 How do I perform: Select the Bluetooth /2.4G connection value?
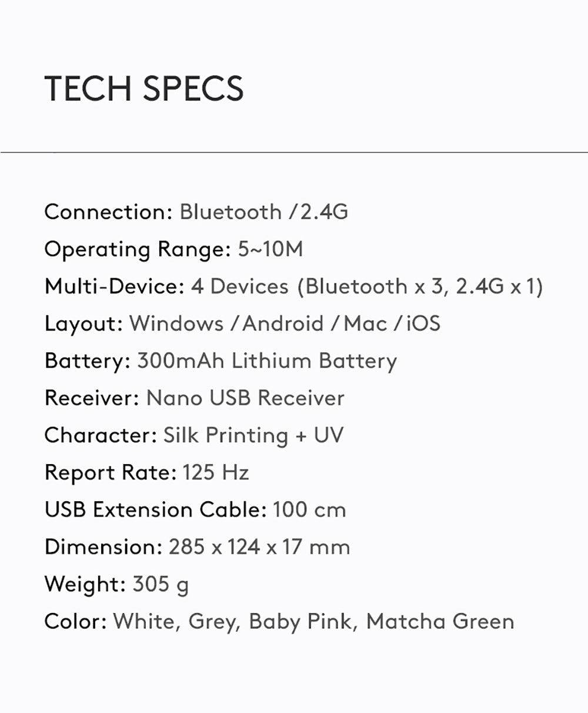click(264, 212)
